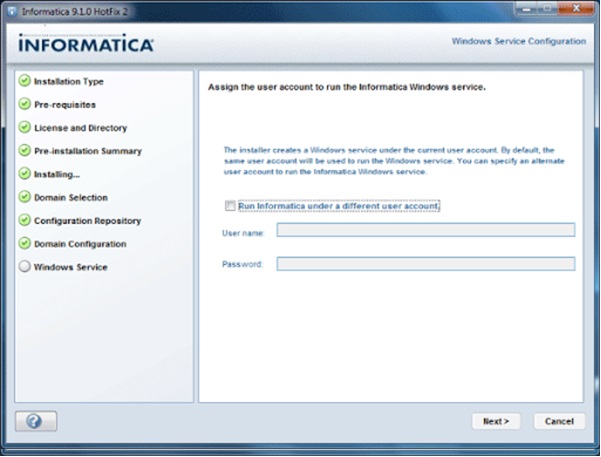Click the empty Windows Service step circle
This screenshot has height=457, width=601.
25,266
